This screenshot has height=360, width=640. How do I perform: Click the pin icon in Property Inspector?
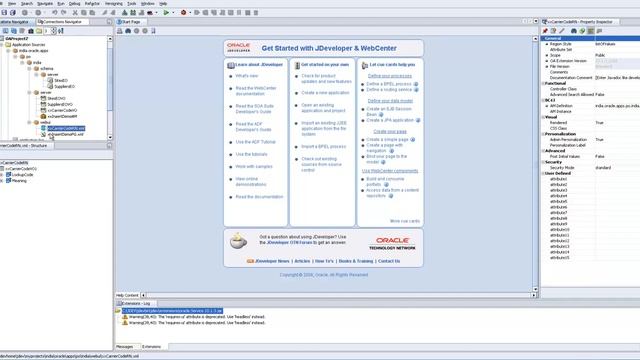pyautogui.click(x=545, y=31)
